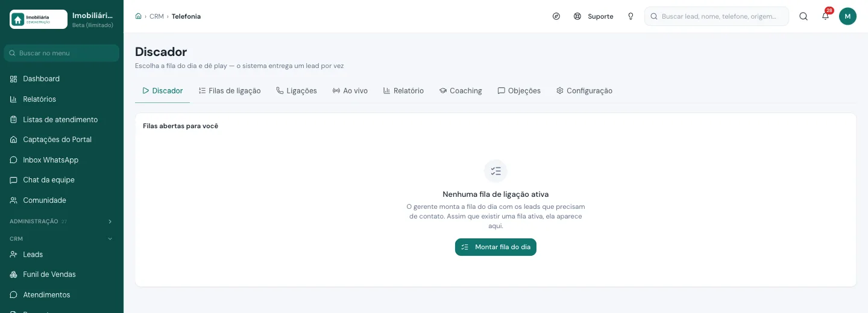Open the Objeções tab
868x313 pixels.
click(519, 91)
